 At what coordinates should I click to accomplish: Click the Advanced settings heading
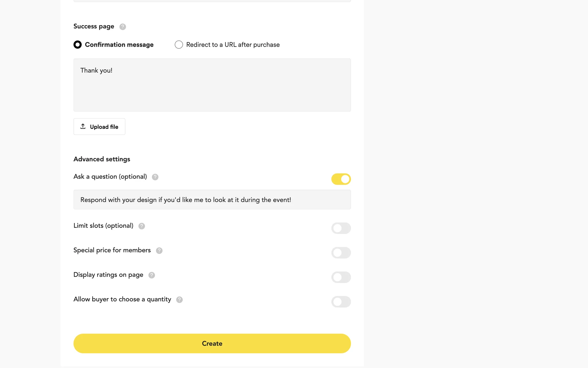102,159
